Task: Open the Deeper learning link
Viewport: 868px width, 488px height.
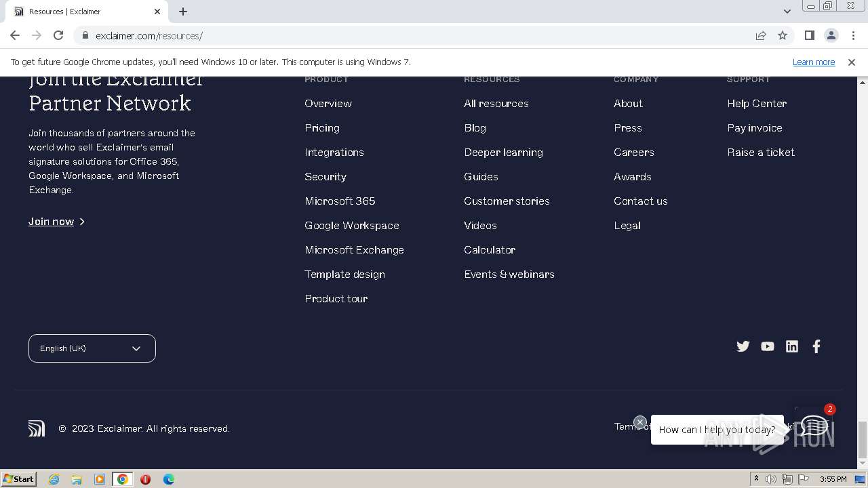Action: 504,152
